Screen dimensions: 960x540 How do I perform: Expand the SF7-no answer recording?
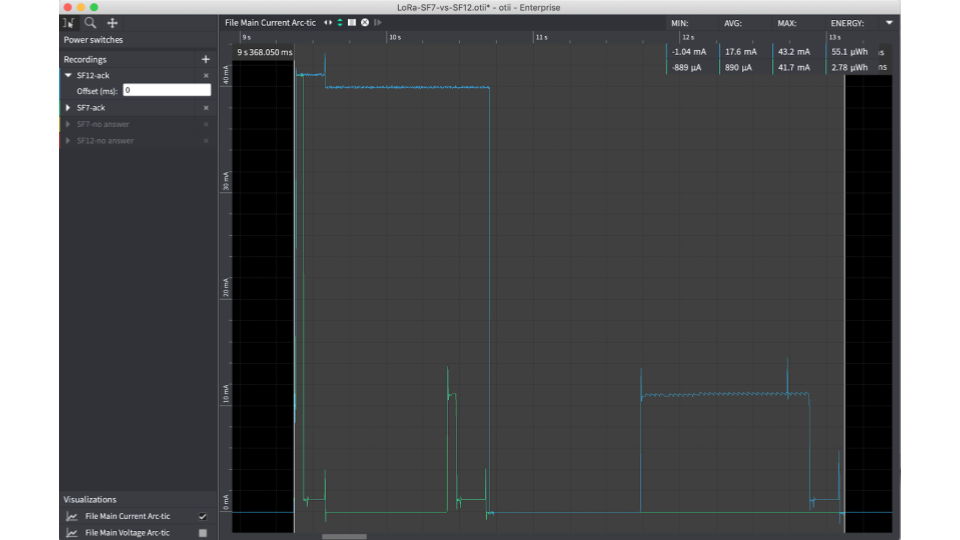click(x=68, y=124)
